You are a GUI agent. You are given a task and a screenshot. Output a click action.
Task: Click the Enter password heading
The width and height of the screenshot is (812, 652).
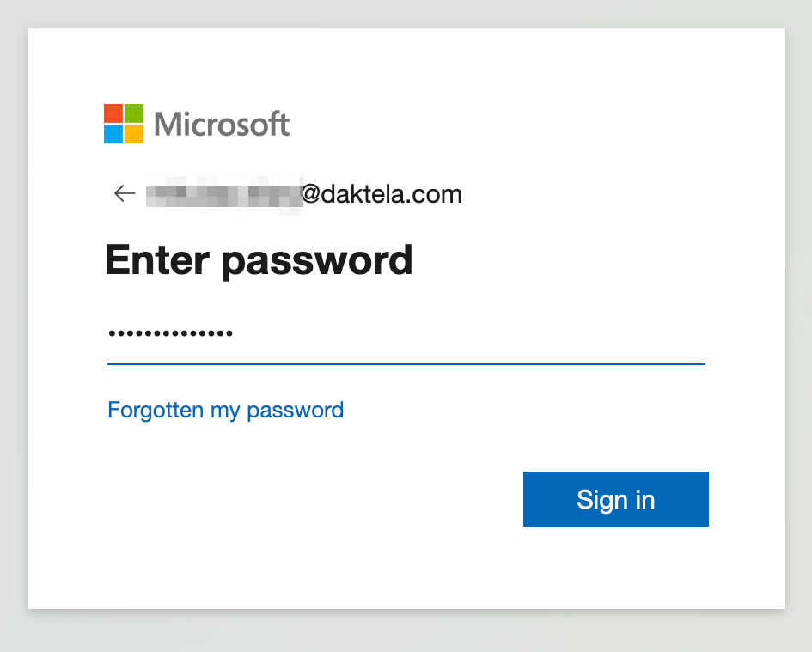[258, 260]
